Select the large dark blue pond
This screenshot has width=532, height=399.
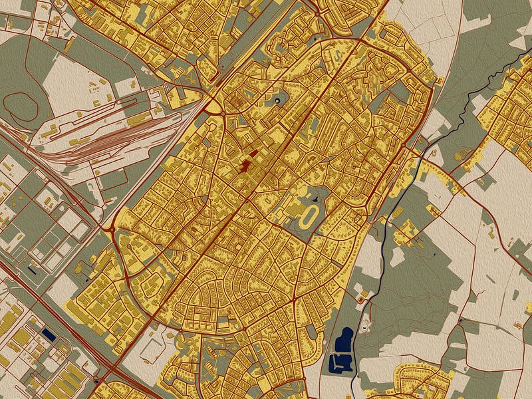[x=345, y=340]
